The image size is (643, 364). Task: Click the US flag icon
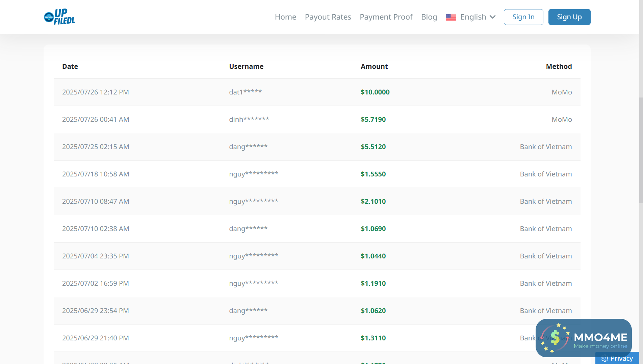(x=451, y=17)
